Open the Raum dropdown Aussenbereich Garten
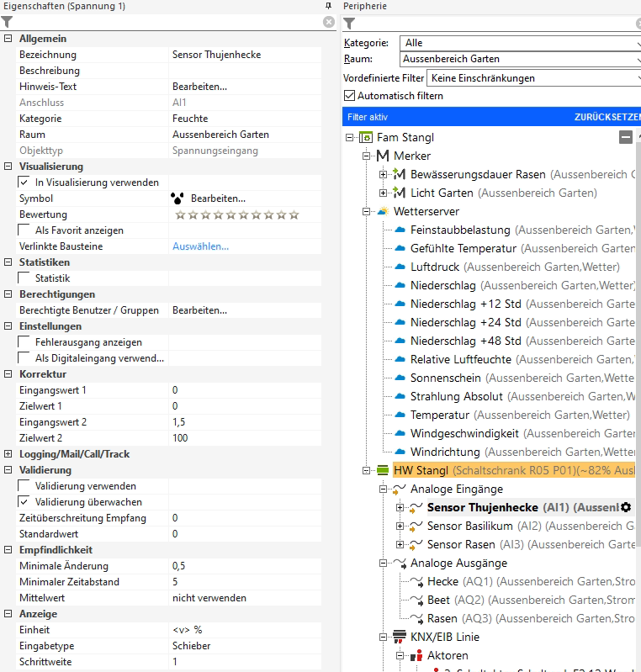641x672 pixels. 520,59
